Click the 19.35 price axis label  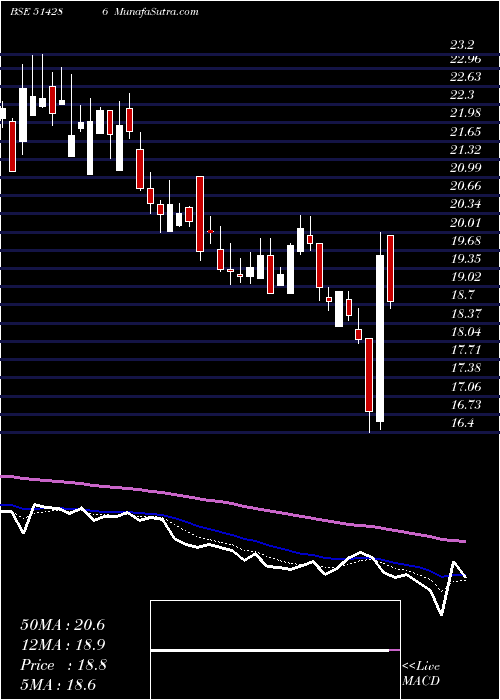(465, 259)
